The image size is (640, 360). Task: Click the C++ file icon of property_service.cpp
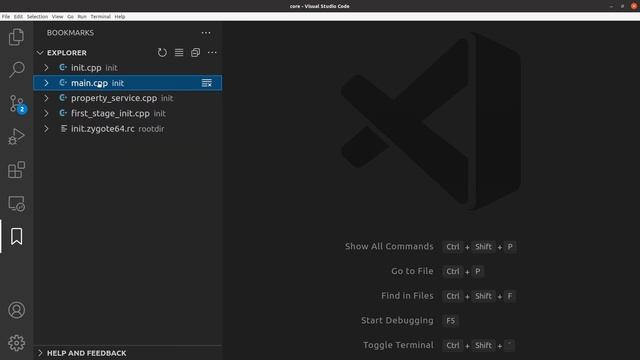[63, 98]
